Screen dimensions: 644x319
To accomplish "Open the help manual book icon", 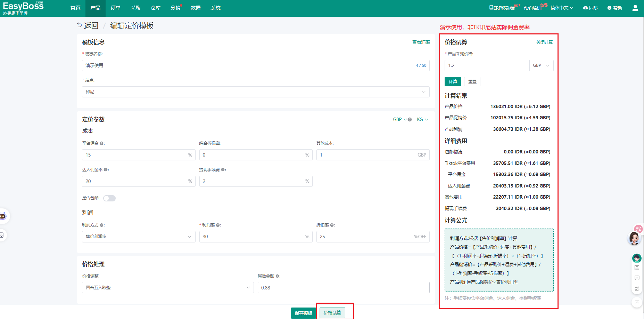I will [x=637, y=268].
